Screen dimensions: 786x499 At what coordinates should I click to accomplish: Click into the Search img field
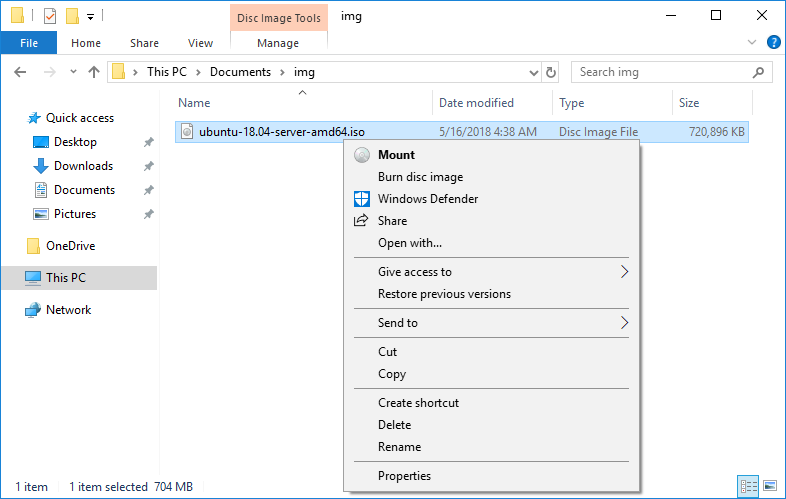click(x=662, y=72)
